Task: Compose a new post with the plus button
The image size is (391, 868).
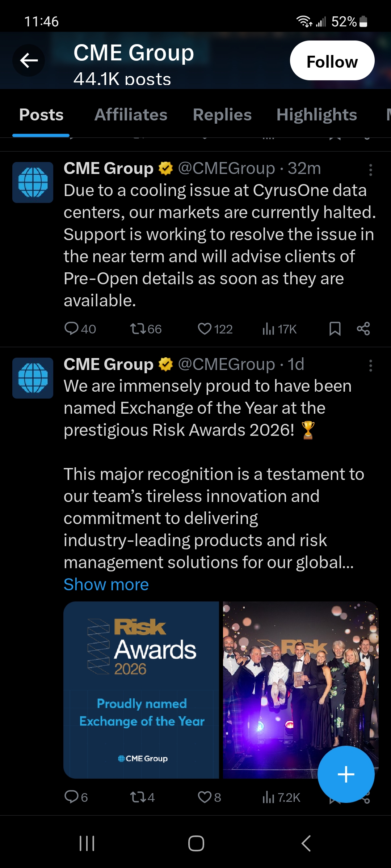Action: [346, 774]
